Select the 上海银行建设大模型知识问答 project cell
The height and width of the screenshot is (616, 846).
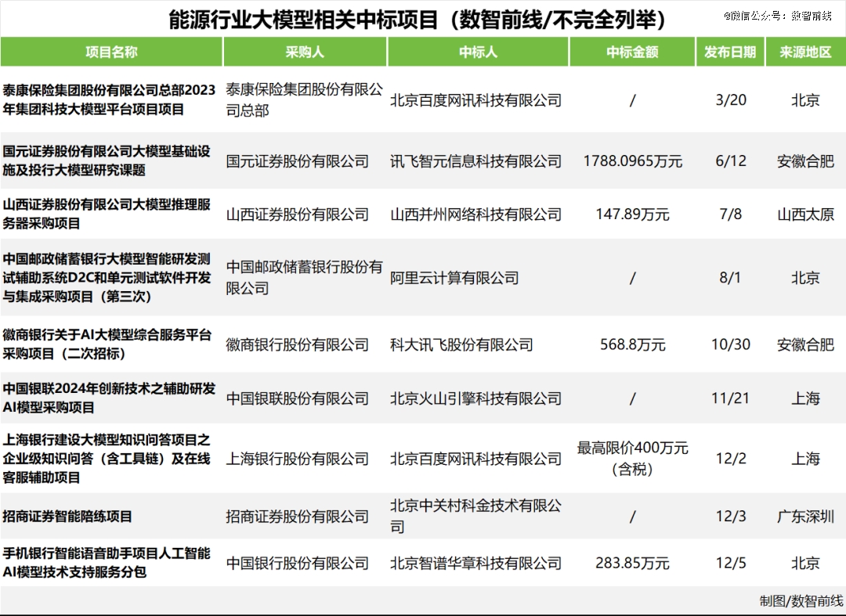[x=107, y=459]
